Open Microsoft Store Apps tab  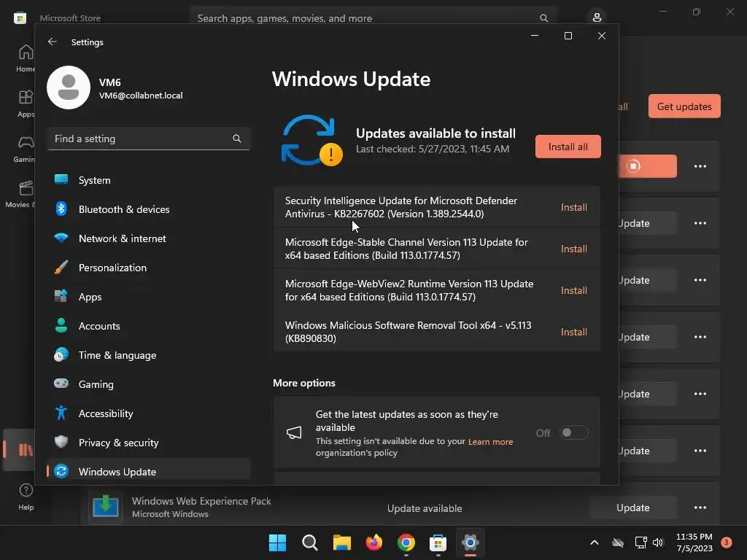[x=26, y=104]
